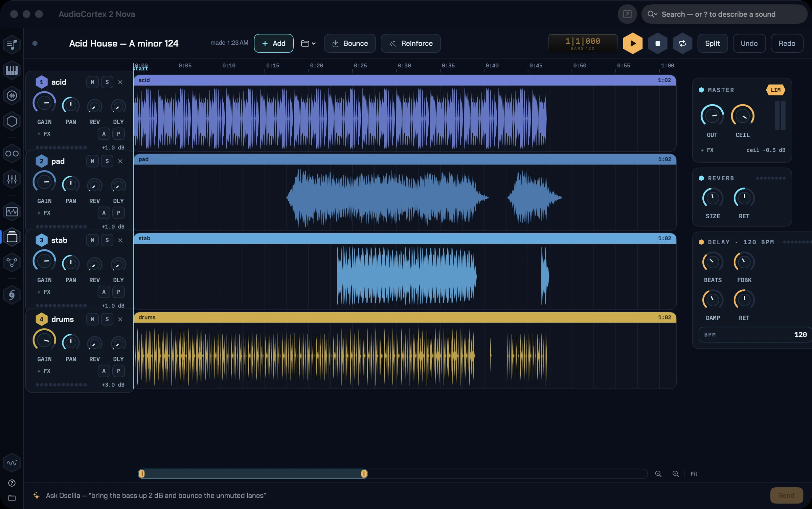
Task: Toggle the LIM limiter on master
Action: coord(775,90)
